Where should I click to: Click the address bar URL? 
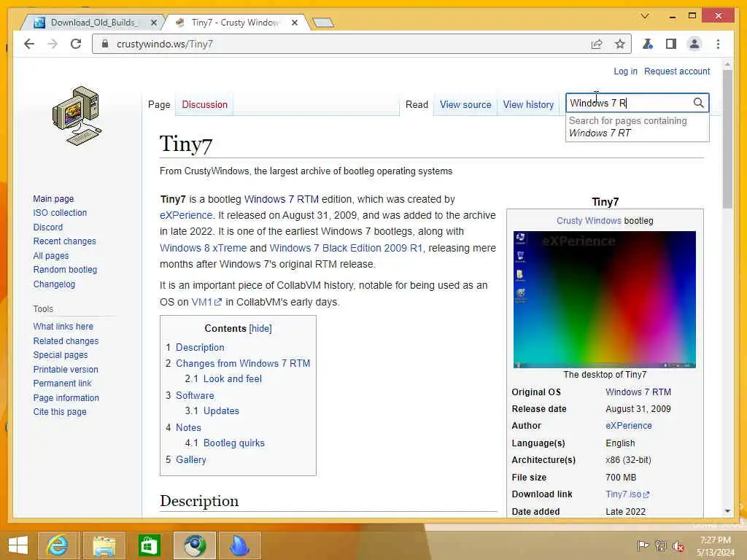[x=165, y=44]
